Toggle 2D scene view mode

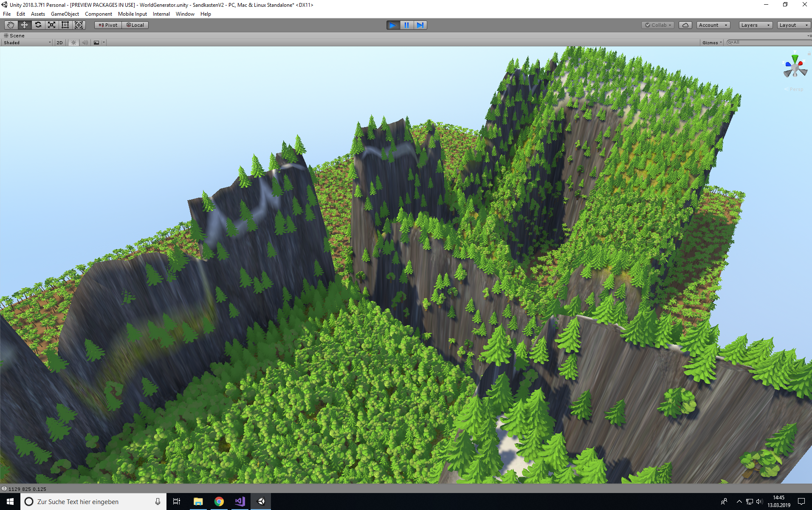click(59, 42)
